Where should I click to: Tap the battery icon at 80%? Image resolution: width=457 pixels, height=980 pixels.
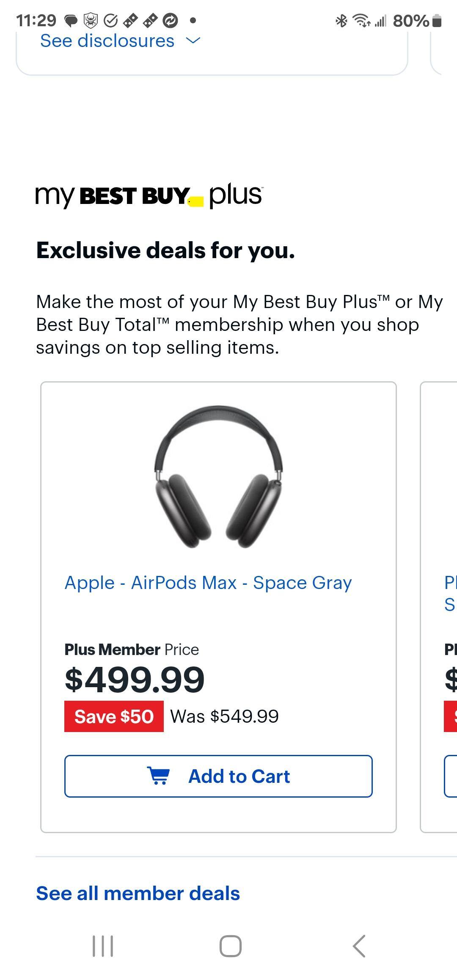coord(438,20)
